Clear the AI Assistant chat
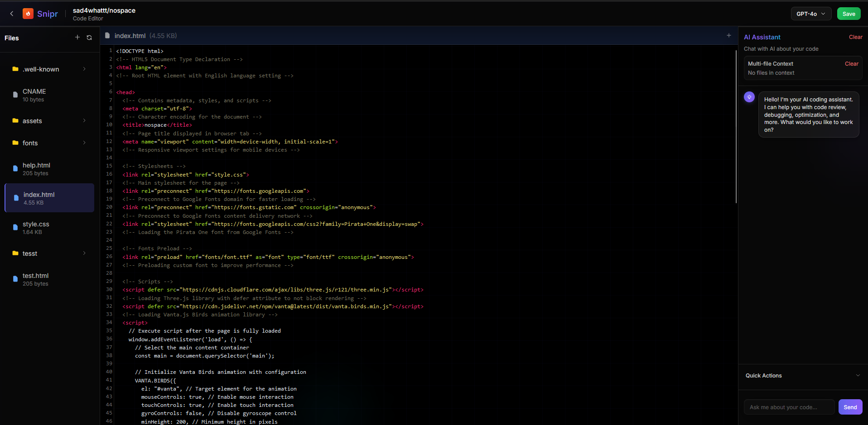The width and height of the screenshot is (868, 425). coord(856,37)
